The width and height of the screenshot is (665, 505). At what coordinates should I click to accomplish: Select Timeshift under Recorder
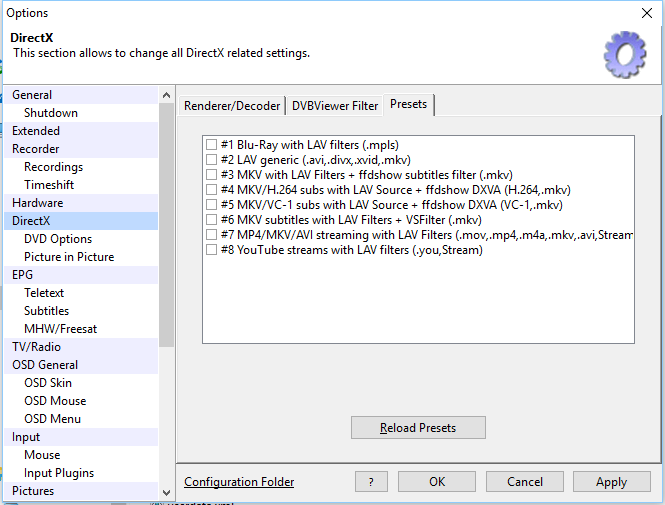[x=49, y=185]
